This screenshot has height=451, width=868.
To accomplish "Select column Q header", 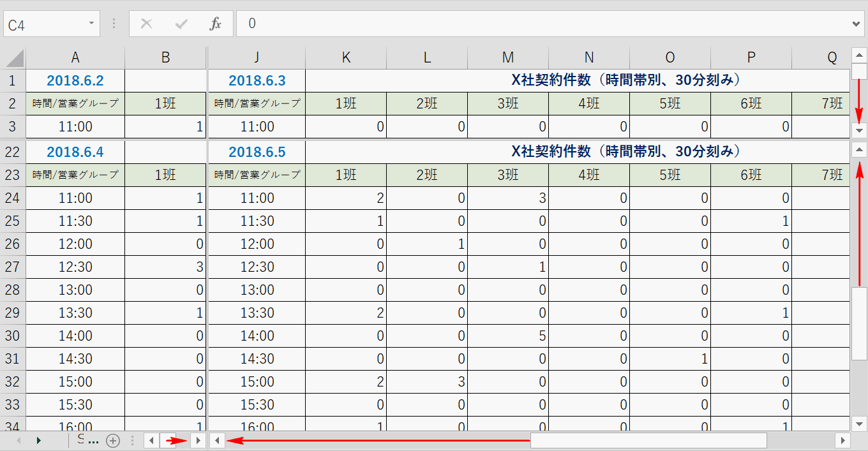I will click(x=821, y=57).
